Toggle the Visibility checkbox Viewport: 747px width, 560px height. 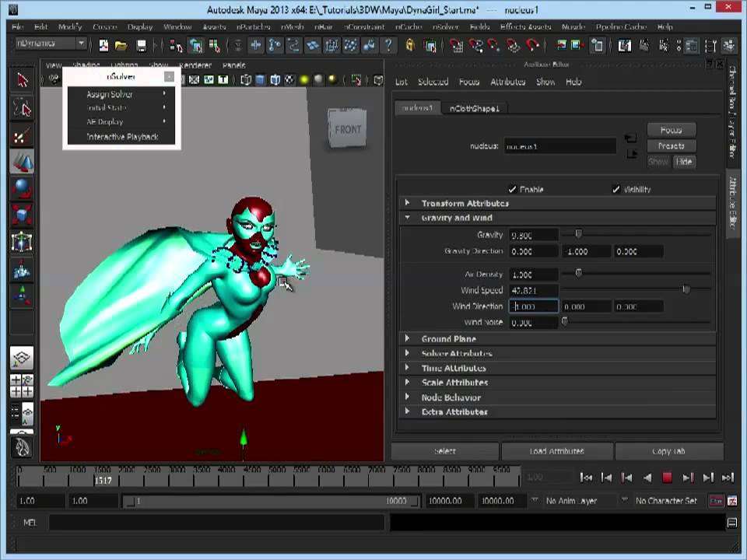[616, 189]
